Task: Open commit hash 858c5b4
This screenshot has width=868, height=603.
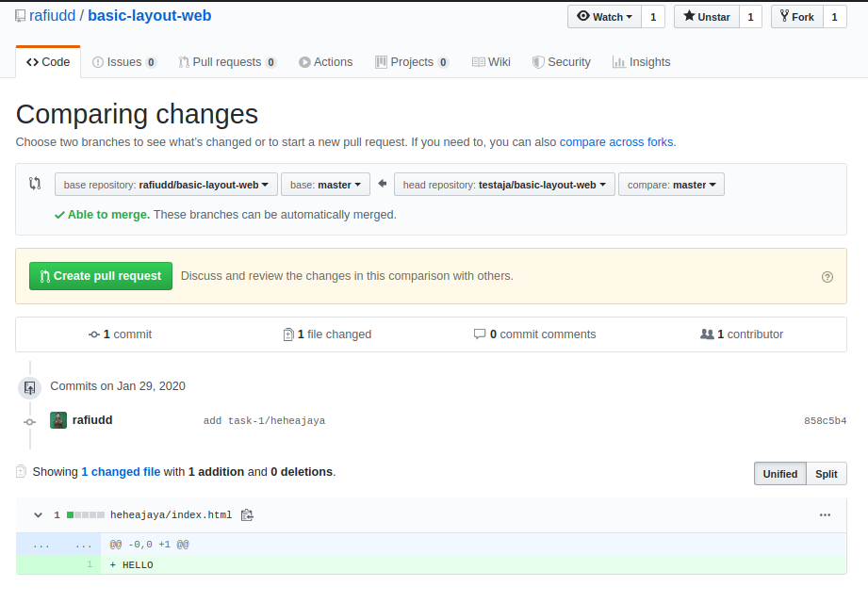Action: pos(825,420)
